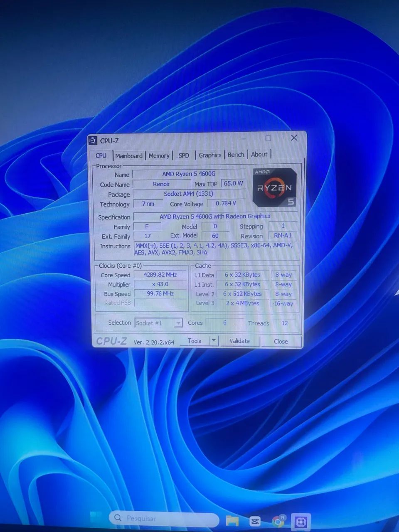
Task: Click the Max TDP value 65.0 W
Action: click(x=233, y=183)
